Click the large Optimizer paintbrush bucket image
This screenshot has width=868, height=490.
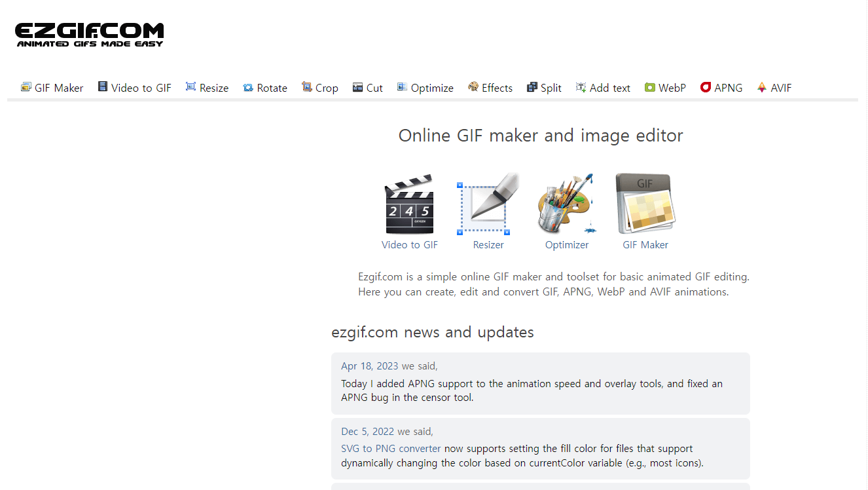click(567, 204)
